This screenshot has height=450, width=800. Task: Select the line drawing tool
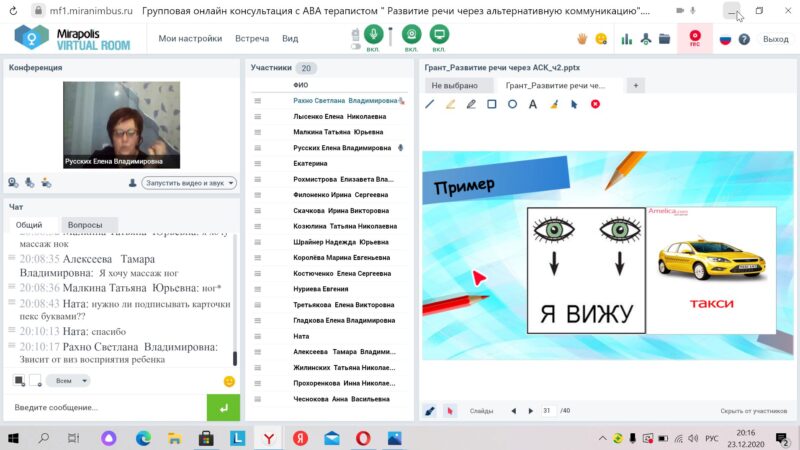tap(430, 104)
